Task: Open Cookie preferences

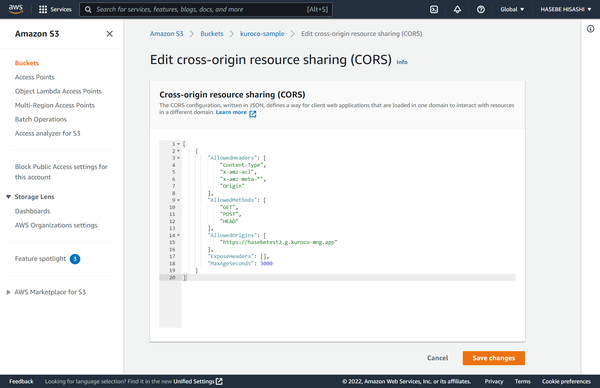Action: (566, 381)
